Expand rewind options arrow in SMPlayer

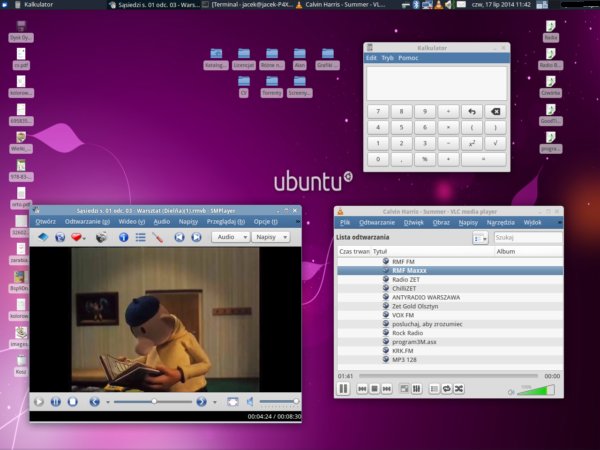(108, 402)
